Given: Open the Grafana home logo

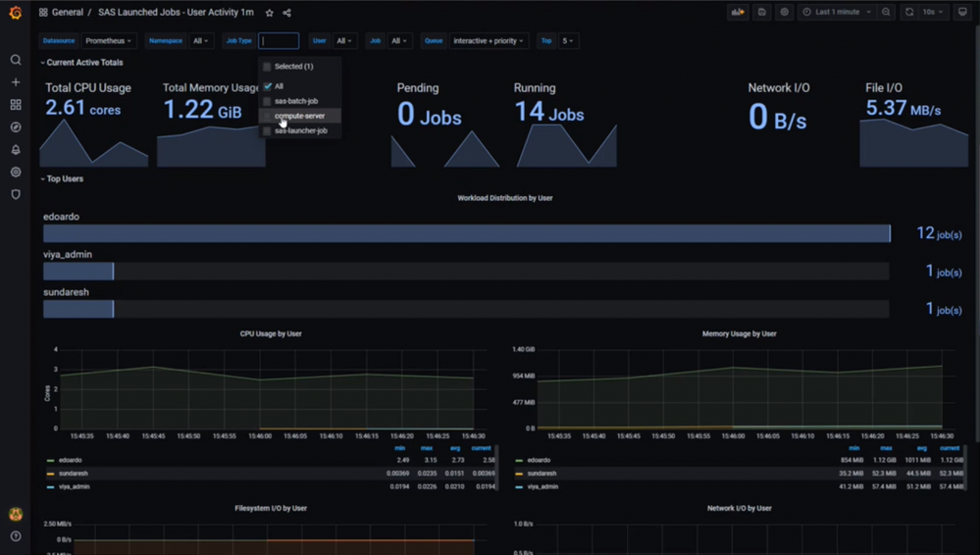Looking at the screenshot, I should coord(16,13).
